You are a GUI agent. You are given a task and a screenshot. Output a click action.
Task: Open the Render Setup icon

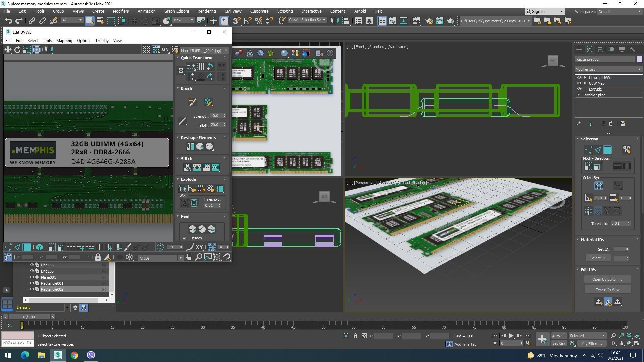point(429,21)
